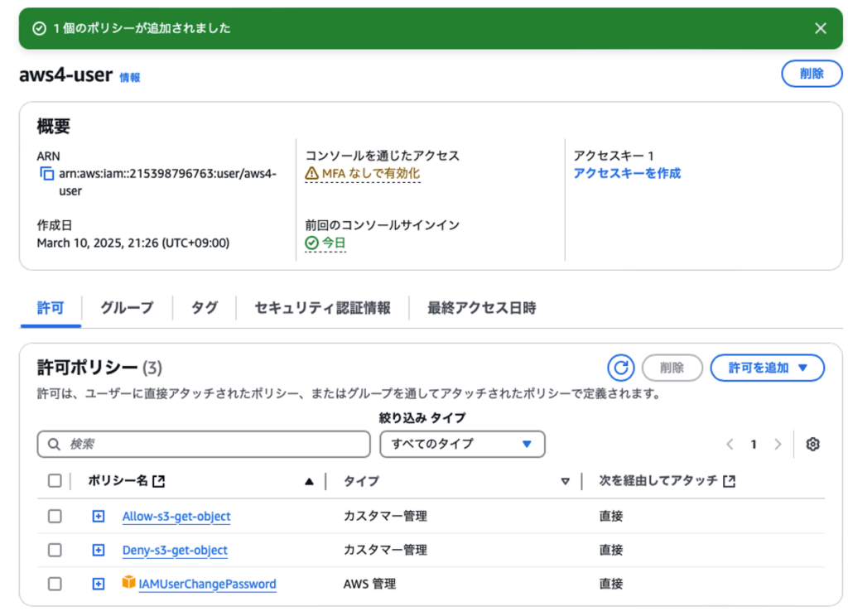Click the green check icon next to 今日
This screenshot has height=616, width=848.
click(x=311, y=243)
